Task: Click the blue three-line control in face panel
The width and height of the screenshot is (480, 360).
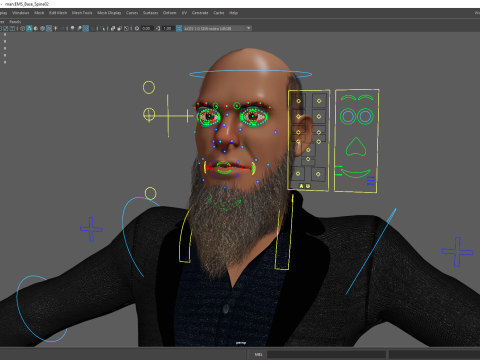Action: pyautogui.click(x=371, y=181)
